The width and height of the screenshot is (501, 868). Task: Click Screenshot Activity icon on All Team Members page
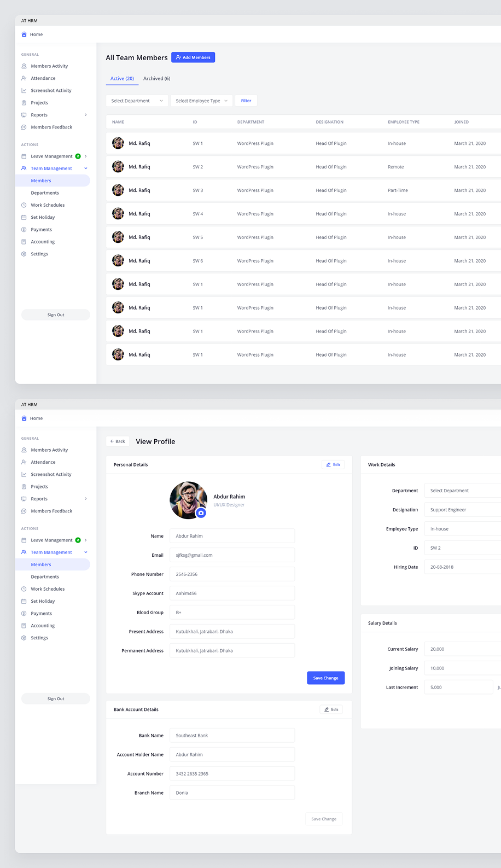pos(24,90)
